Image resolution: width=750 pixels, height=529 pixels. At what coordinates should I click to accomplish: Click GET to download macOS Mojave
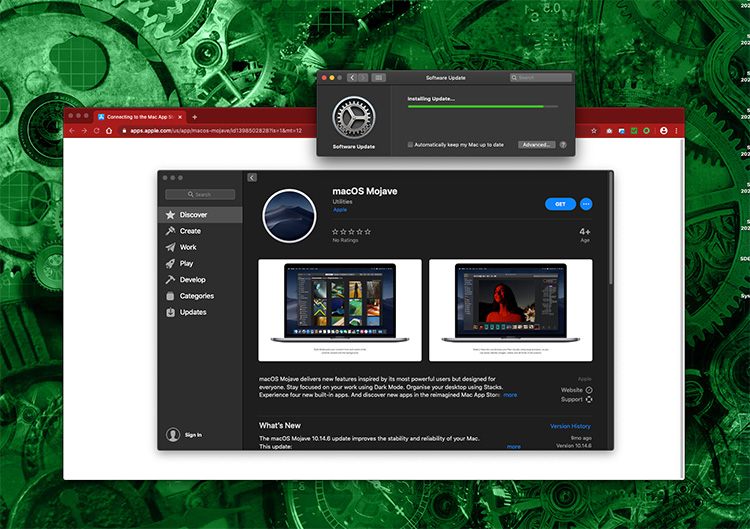pyautogui.click(x=560, y=204)
